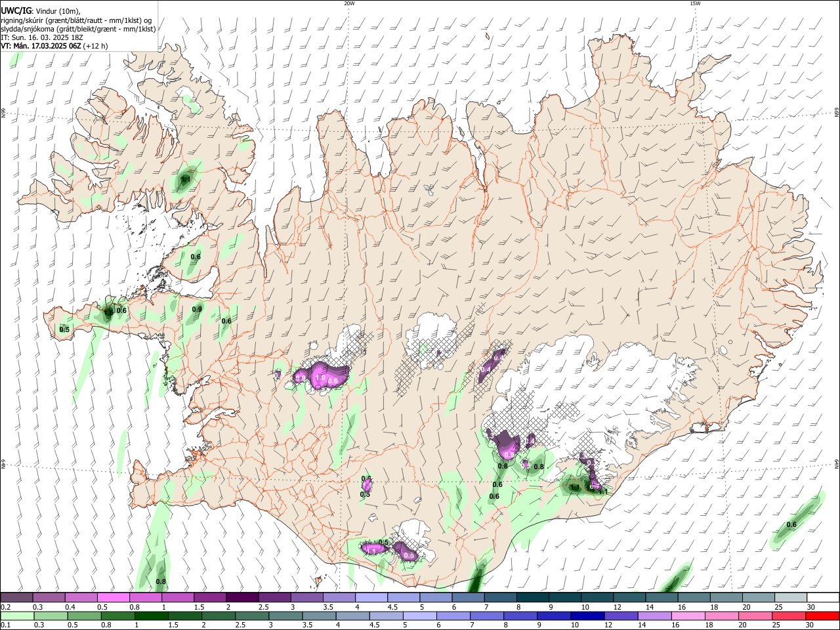Click the bright red 30 mm rain-scale swatch
The width and height of the screenshot is (840, 630).
(x=822, y=616)
